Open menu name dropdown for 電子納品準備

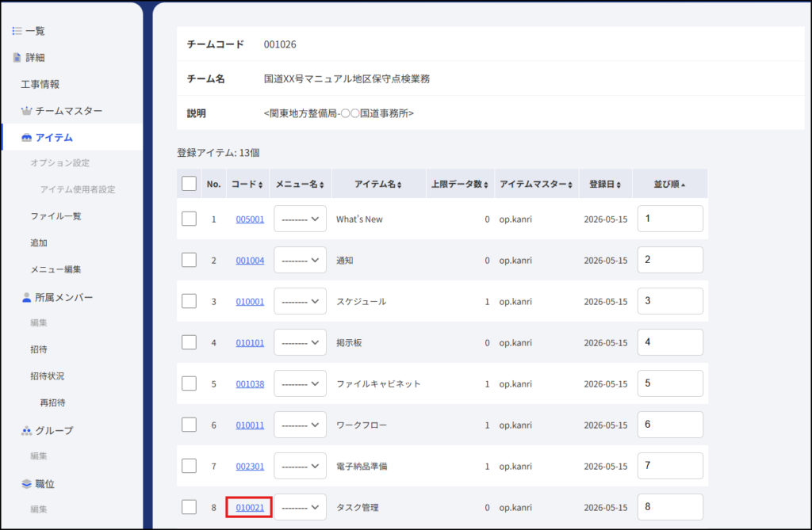(300, 466)
